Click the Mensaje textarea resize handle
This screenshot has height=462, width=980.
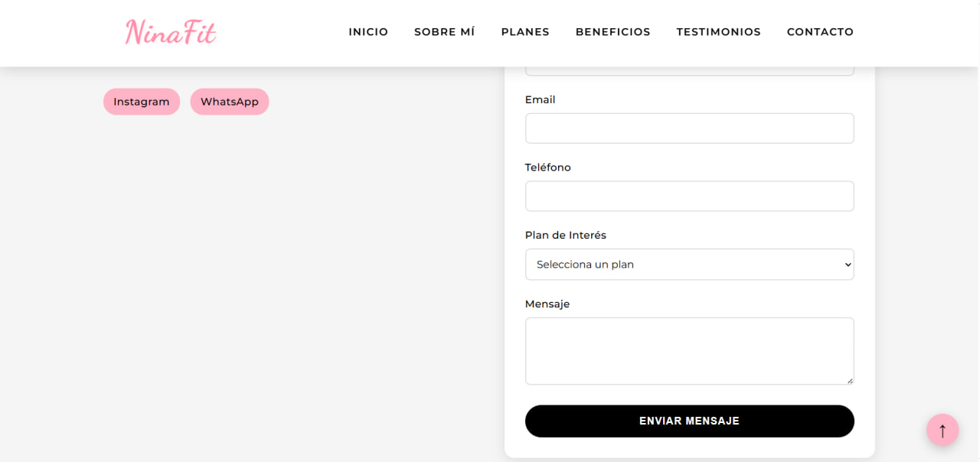[x=849, y=380]
